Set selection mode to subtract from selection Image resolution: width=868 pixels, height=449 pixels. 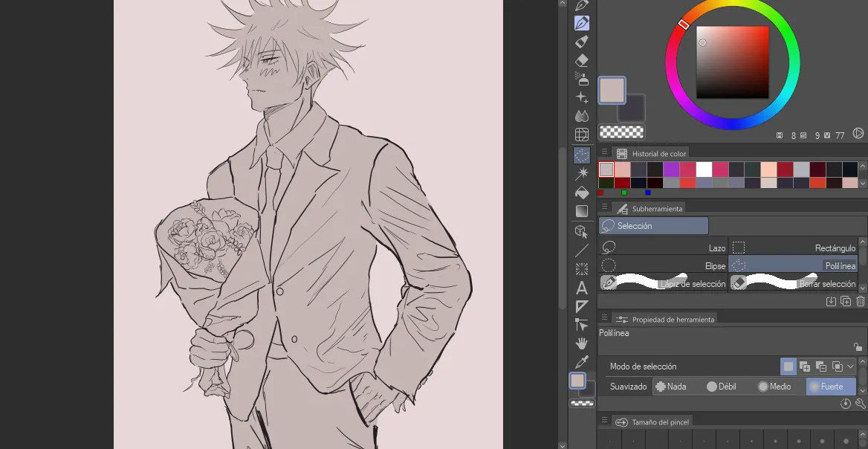[x=821, y=366]
